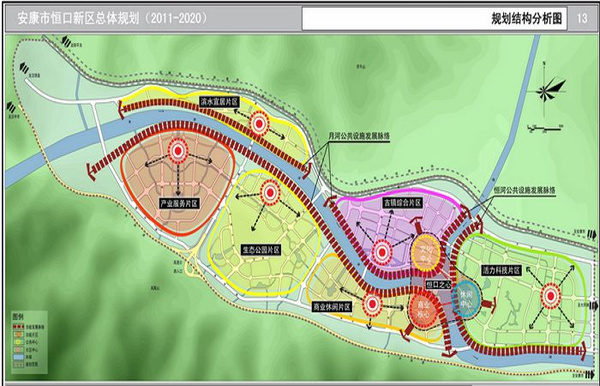Click the page number 13

pyautogui.click(x=582, y=18)
